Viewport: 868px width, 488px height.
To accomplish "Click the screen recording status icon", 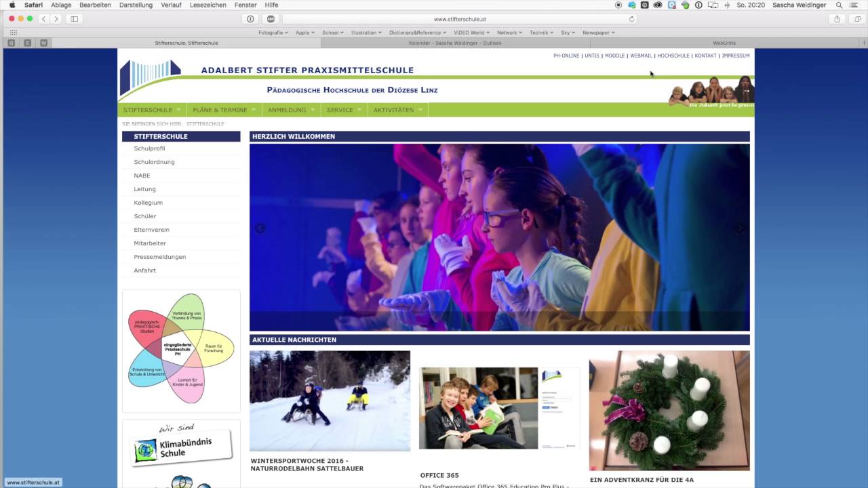I will click(x=618, y=5).
